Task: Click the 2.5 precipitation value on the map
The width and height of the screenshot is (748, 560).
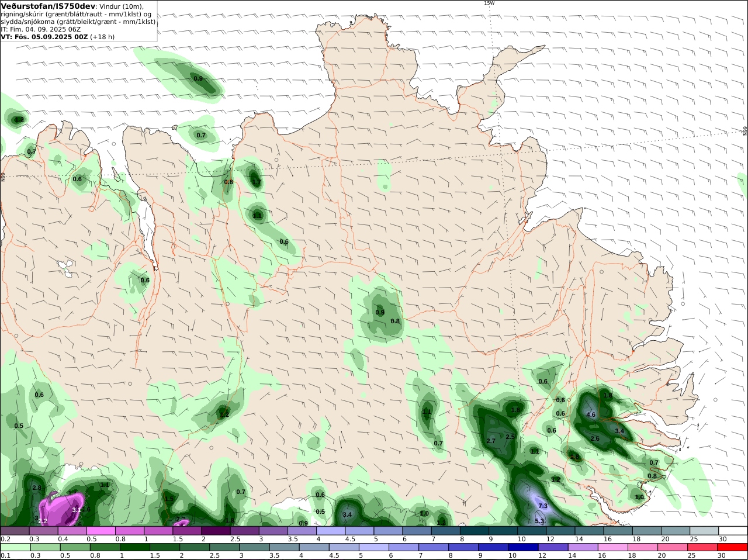Action: (x=510, y=437)
